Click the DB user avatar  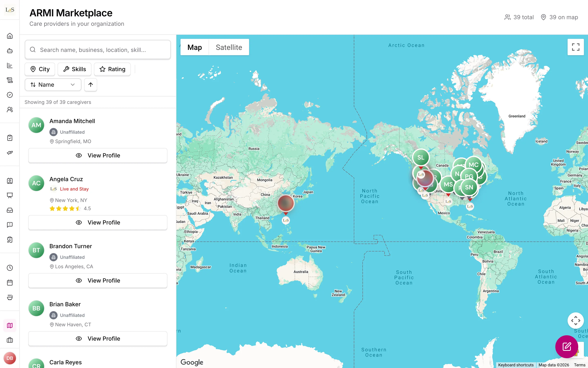[10, 358]
